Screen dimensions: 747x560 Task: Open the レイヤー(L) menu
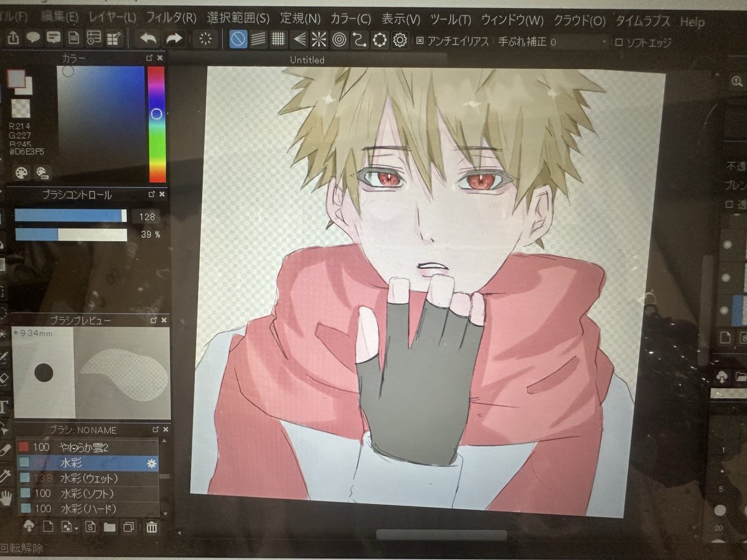tap(112, 17)
